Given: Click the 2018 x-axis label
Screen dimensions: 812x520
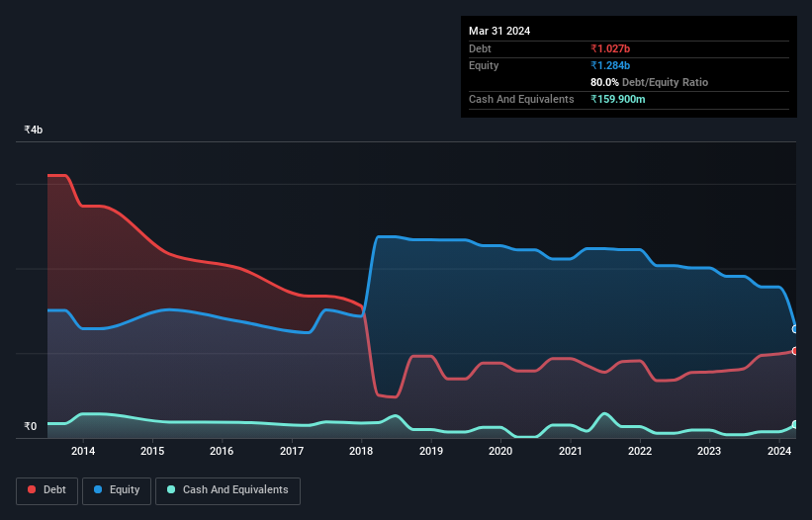Looking at the screenshot, I should click(361, 451).
